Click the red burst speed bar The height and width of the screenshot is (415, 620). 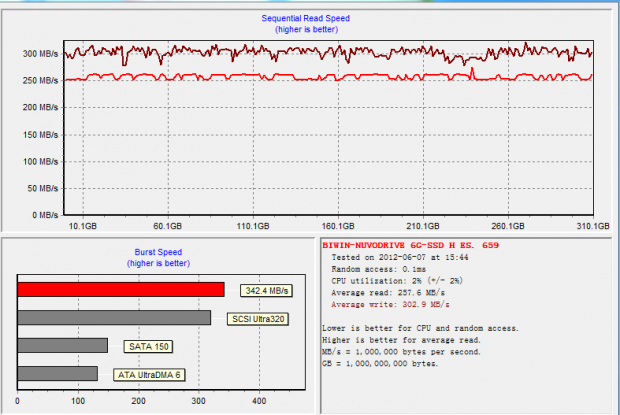coord(121,289)
